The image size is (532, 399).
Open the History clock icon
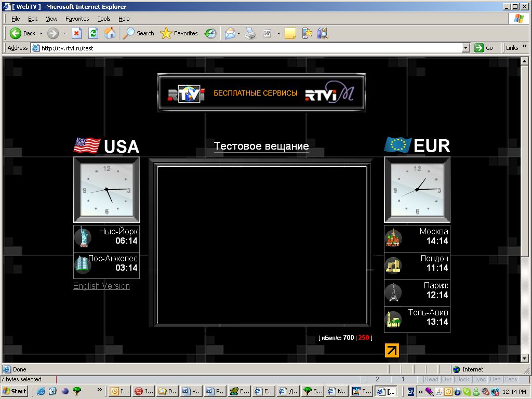point(210,33)
